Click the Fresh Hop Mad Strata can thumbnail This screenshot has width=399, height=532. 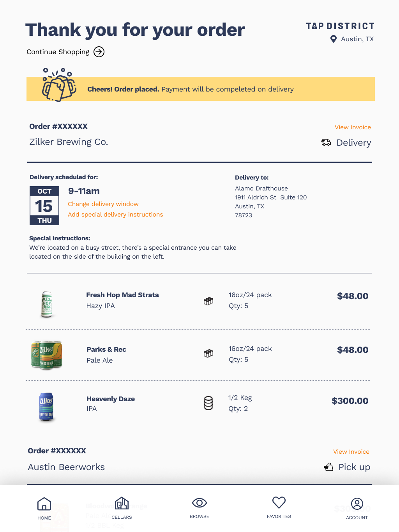click(47, 304)
